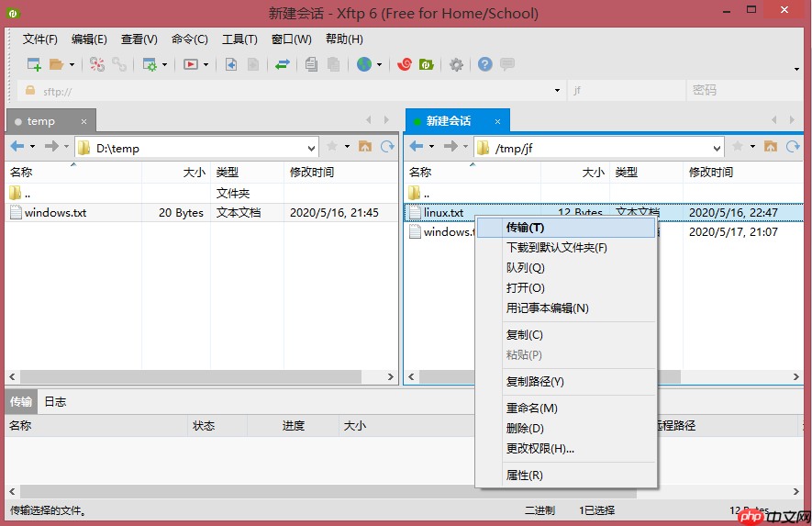
Task: Open the dropdown arrow beside Open Session
Action: (72, 65)
